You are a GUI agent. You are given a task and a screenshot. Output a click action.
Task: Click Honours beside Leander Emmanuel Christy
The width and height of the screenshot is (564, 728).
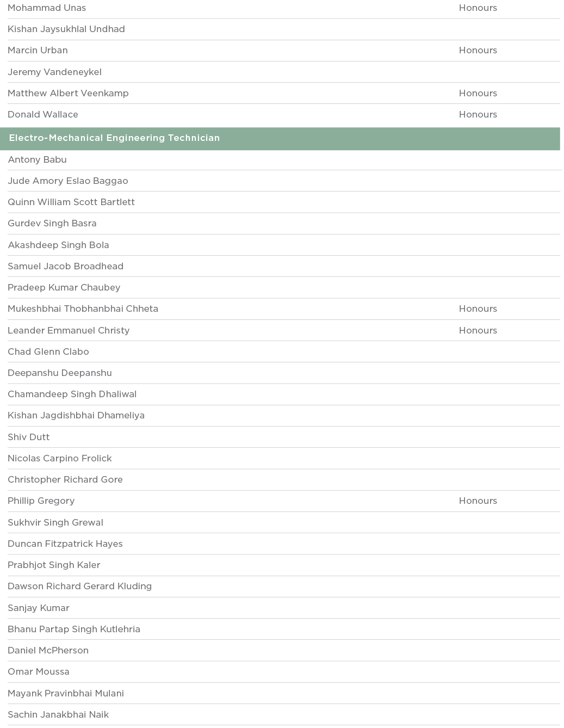point(478,331)
